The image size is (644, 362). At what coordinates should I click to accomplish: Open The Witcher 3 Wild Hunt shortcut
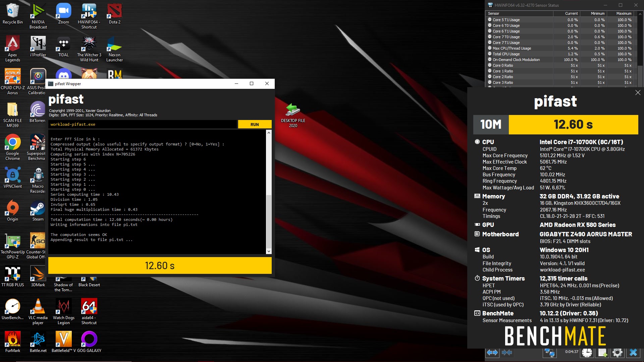pos(89,49)
